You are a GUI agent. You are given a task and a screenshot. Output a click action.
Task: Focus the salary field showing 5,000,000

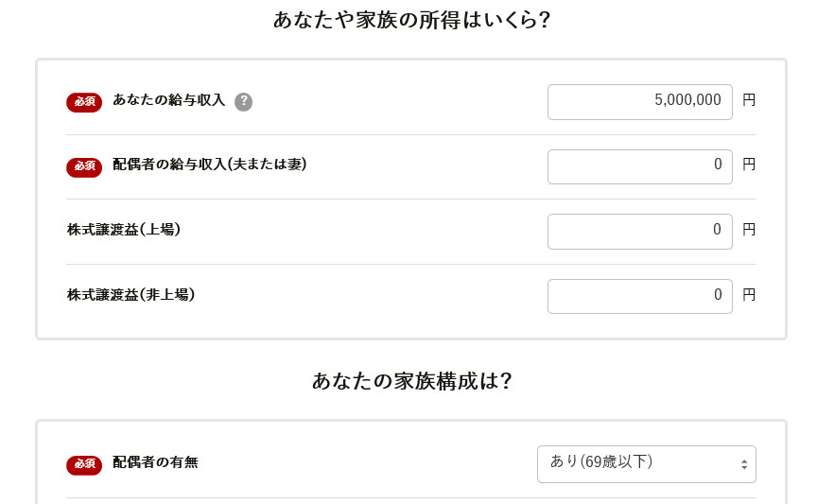point(640,102)
